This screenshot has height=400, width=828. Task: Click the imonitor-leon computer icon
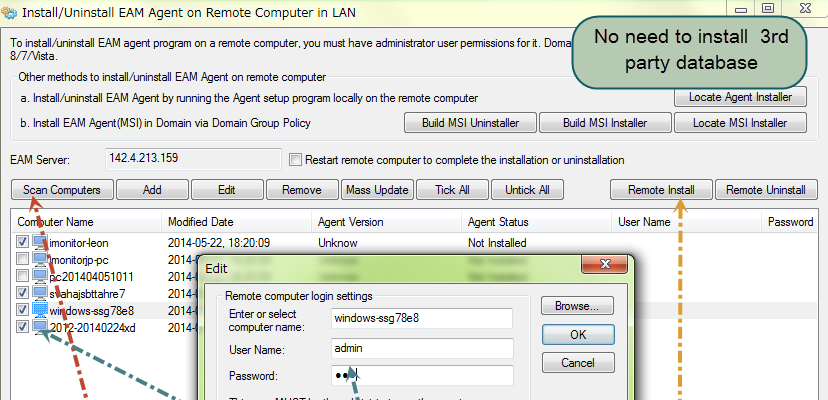(41, 243)
